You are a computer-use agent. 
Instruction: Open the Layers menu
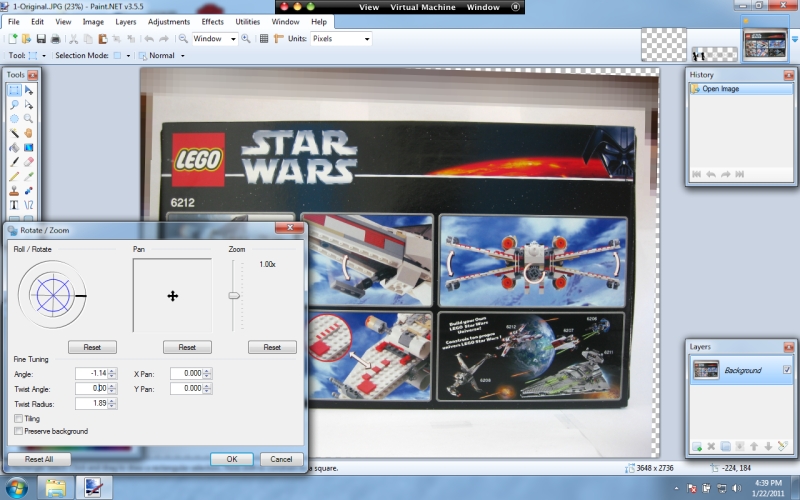pos(126,22)
